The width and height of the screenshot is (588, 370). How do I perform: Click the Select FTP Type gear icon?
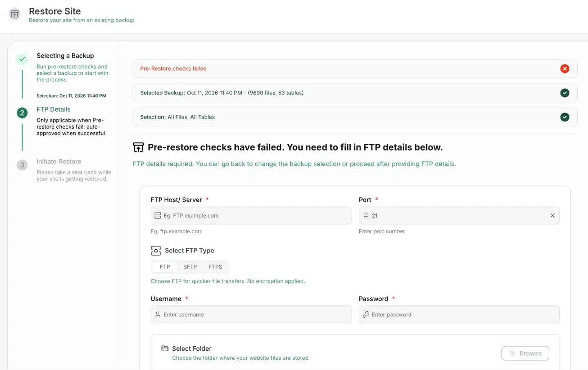coord(156,251)
